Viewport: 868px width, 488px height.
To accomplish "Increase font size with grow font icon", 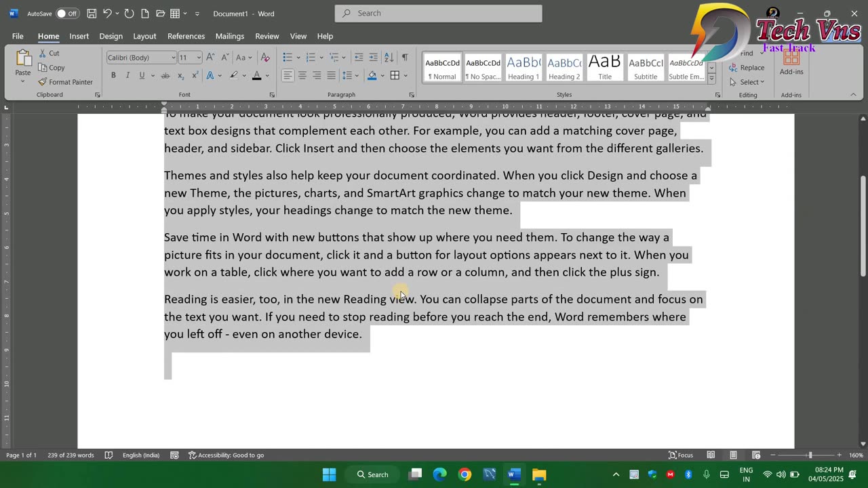I will click(210, 58).
